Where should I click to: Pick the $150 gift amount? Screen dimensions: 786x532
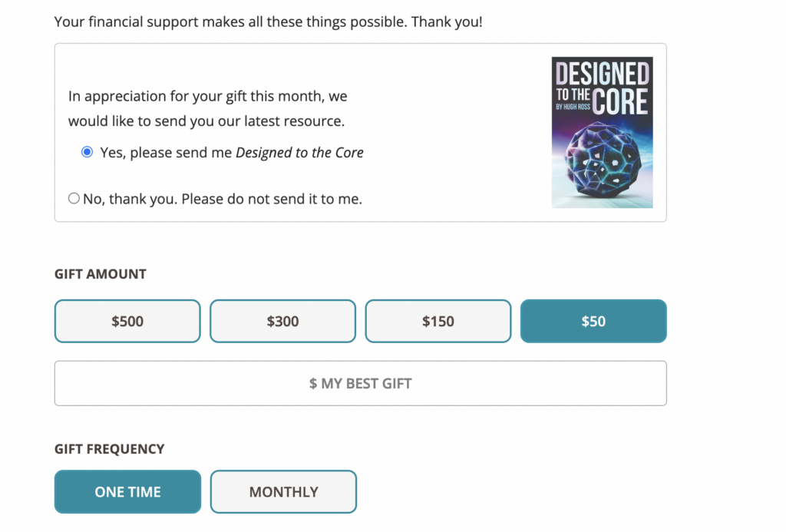[438, 322]
